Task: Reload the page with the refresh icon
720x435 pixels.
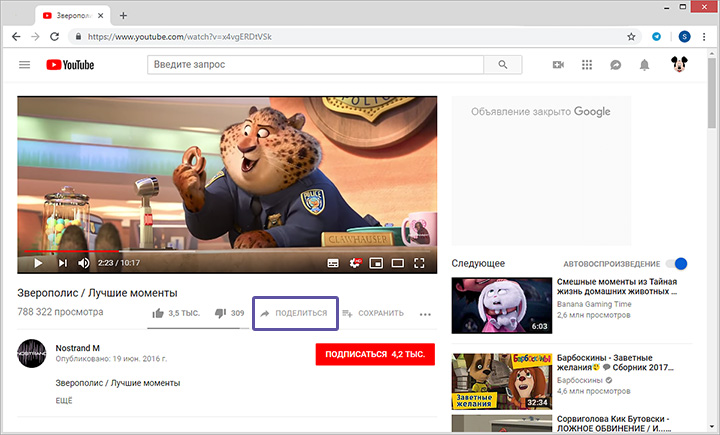Action: pyautogui.click(x=55, y=37)
